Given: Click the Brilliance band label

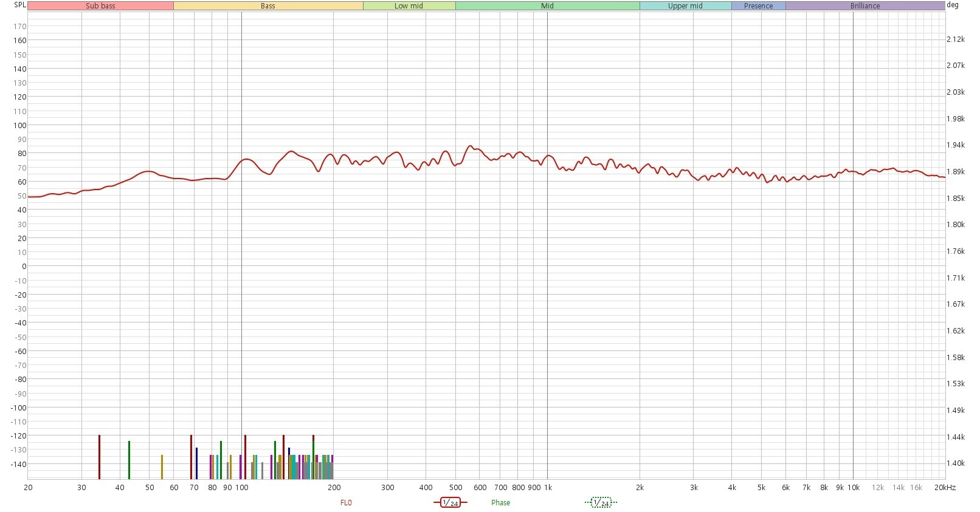Looking at the screenshot, I should [x=865, y=5].
